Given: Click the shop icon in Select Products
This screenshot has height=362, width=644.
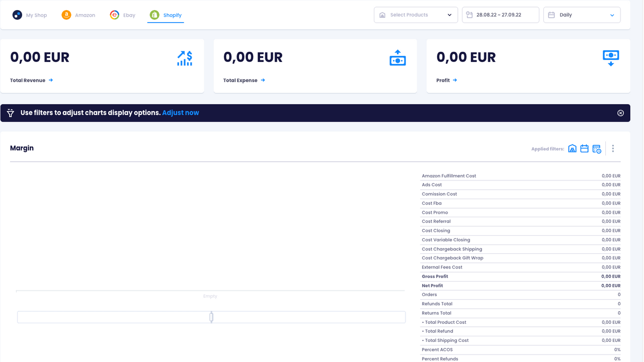Looking at the screenshot, I should [x=382, y=15].
